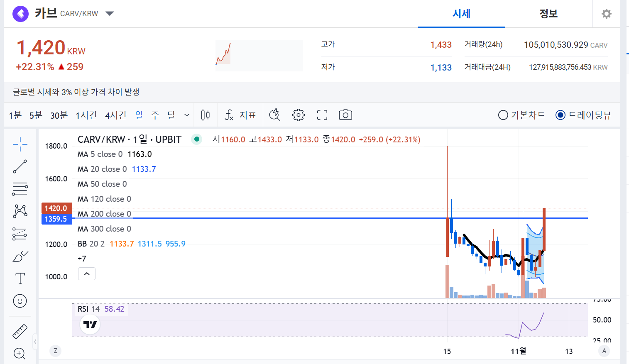
Task: Select the XABCD pattern tool
Action: pos(20,211)
